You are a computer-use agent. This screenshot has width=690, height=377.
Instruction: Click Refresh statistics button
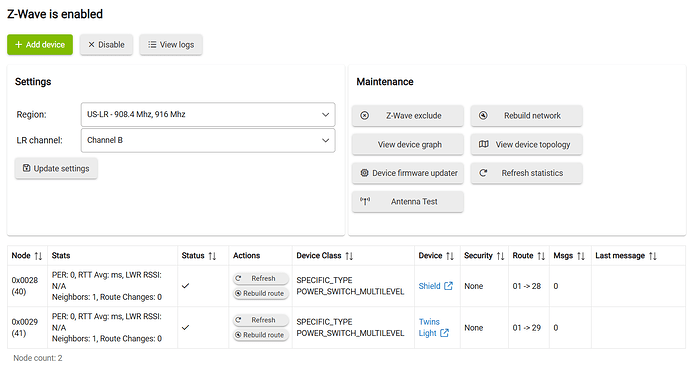click(526, 173)
